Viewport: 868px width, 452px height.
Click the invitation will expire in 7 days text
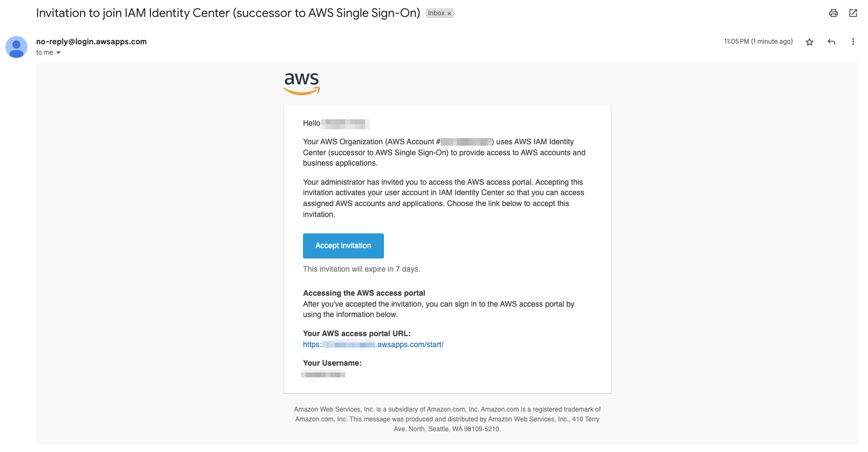pyautogui.click(x=362, y=269)
